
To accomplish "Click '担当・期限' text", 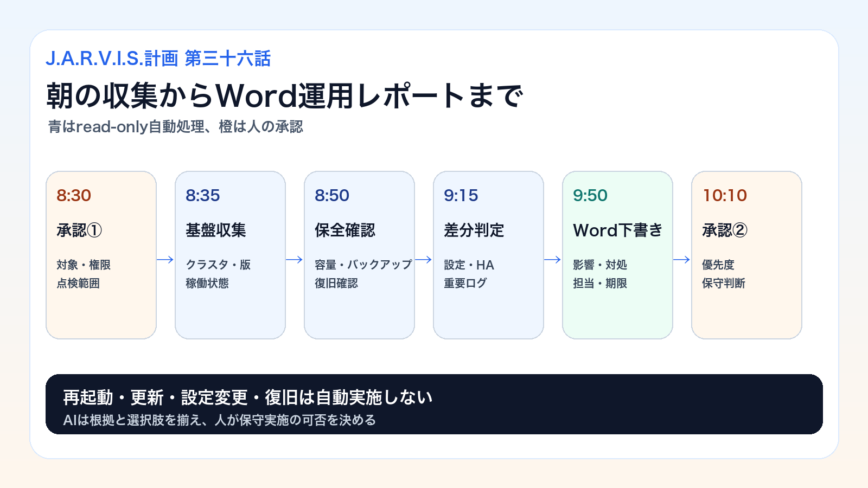I will 600,283.
